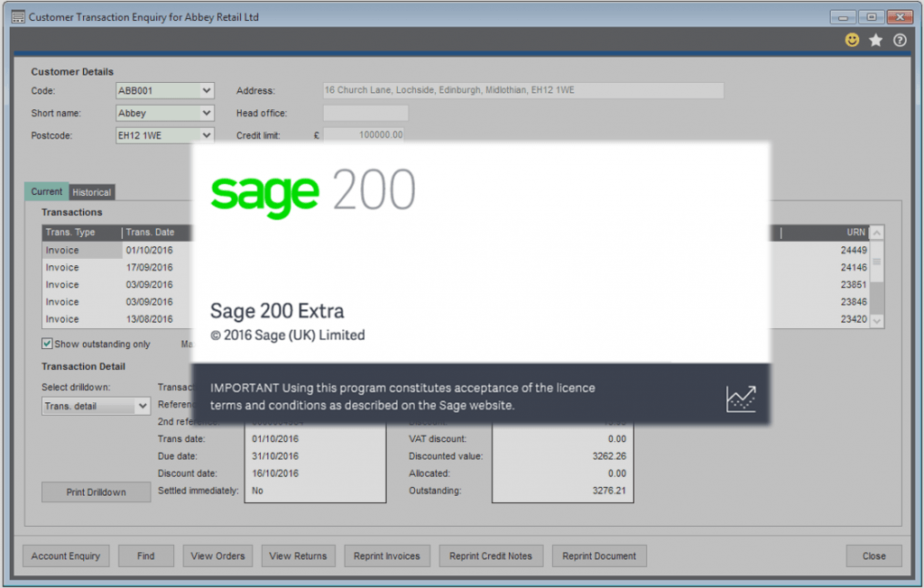Open the Select drilldown combo box
Viewport: 924px width, 588px height.
click(x=96, y=406)
